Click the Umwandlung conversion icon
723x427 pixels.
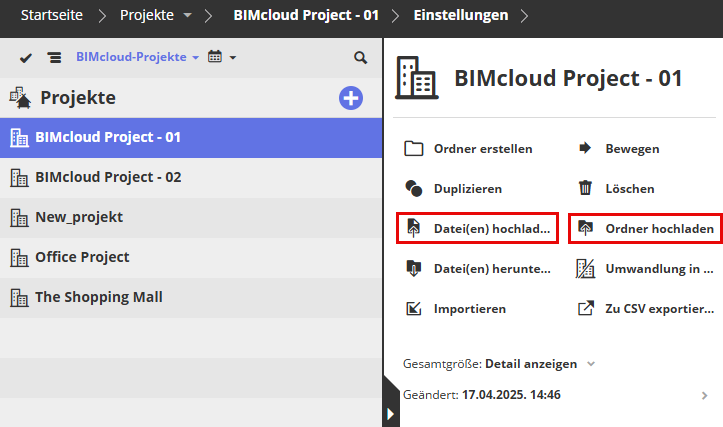pyautogui.click(x=585, y=269)
